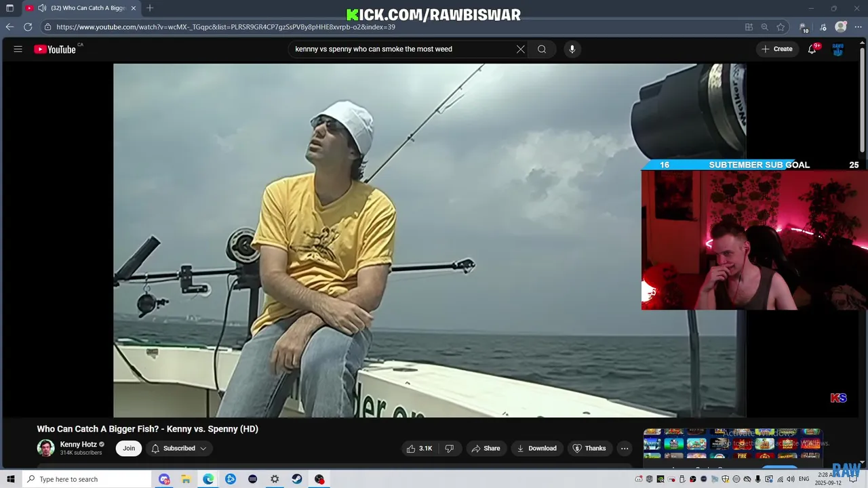Open the browser settings and more menu
The height and width of the screenshot is (488, 868).
click(x=858, y=27)
